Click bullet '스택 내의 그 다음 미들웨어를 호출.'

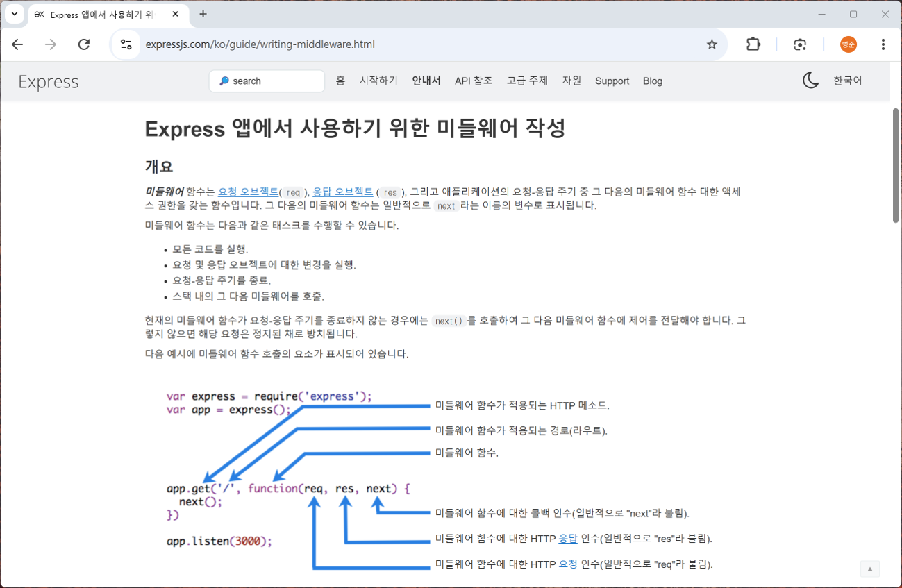pos(248,296)
